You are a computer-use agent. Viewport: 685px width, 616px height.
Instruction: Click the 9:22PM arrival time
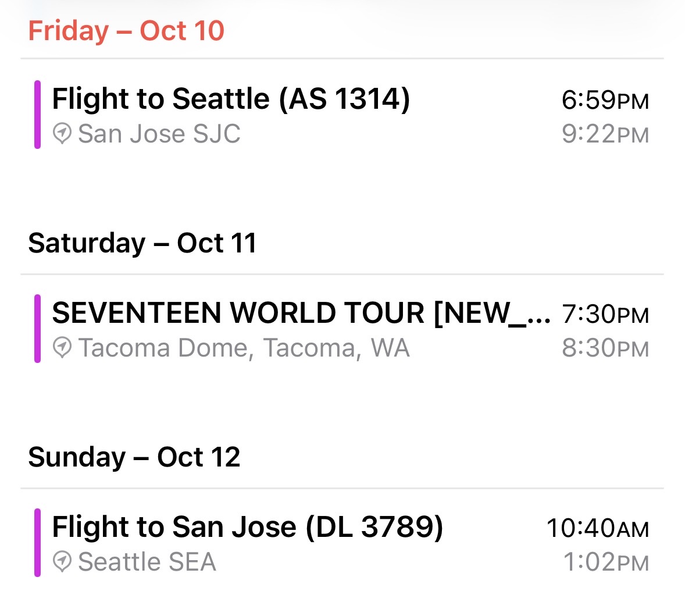[605, 134]
